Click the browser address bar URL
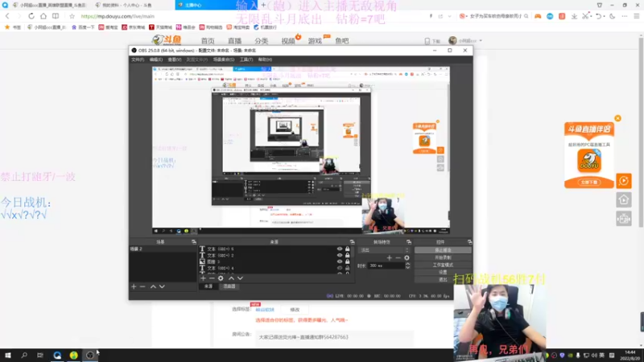The image size is (644, 362). 118,16
